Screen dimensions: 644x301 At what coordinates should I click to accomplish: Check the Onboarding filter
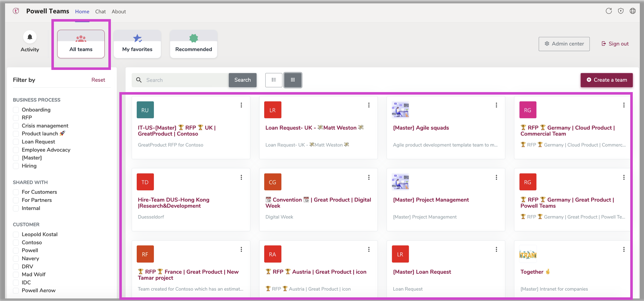pyautogui.click(x=16, y=110)
